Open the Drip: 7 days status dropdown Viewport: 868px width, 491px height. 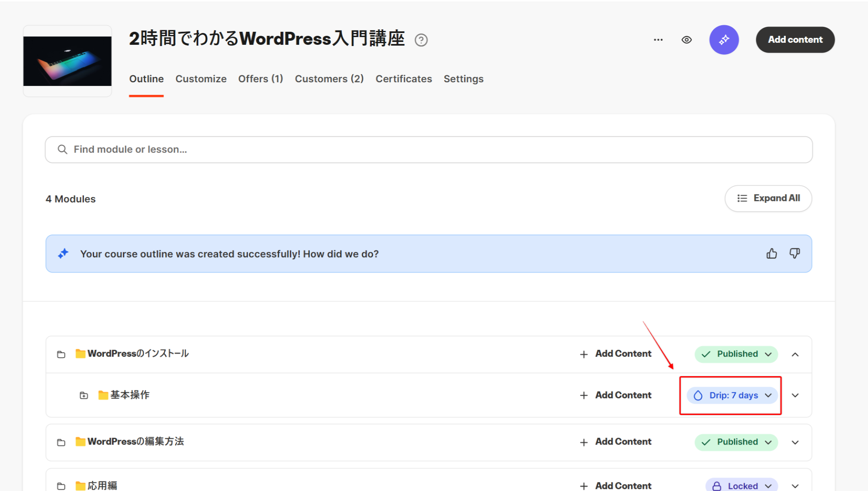[x=732, y=395]
